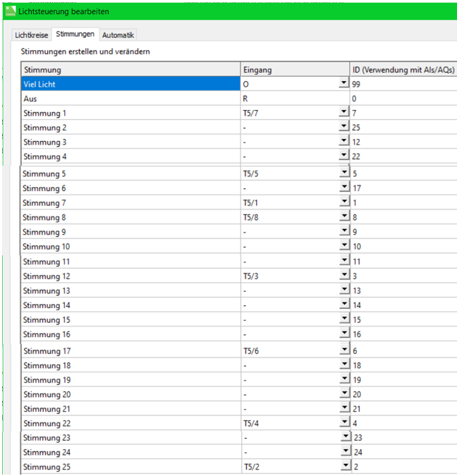457x476 pixels.
Task: Open Eingang dropdown for Stimmung 1
Action: tap(343, 112)
